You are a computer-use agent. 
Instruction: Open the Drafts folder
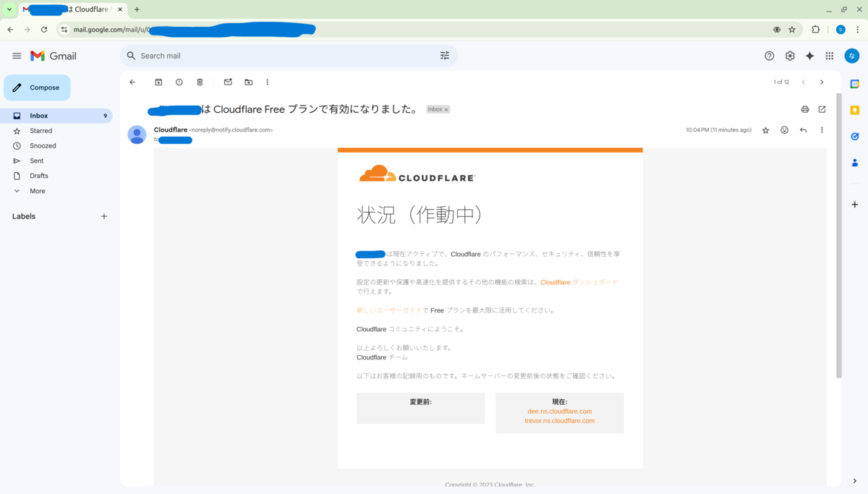[56, 176]
